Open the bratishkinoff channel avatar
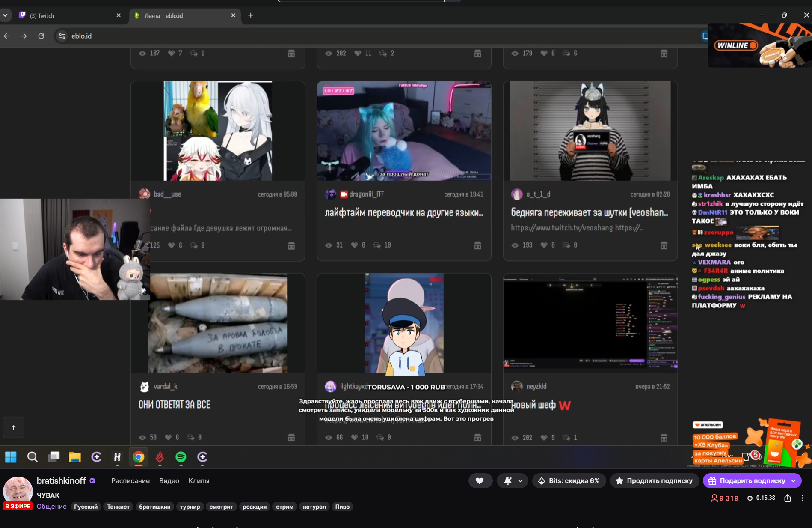Image resolution: width=812 pixels, height=528 pixels. (x=18, y=491)
